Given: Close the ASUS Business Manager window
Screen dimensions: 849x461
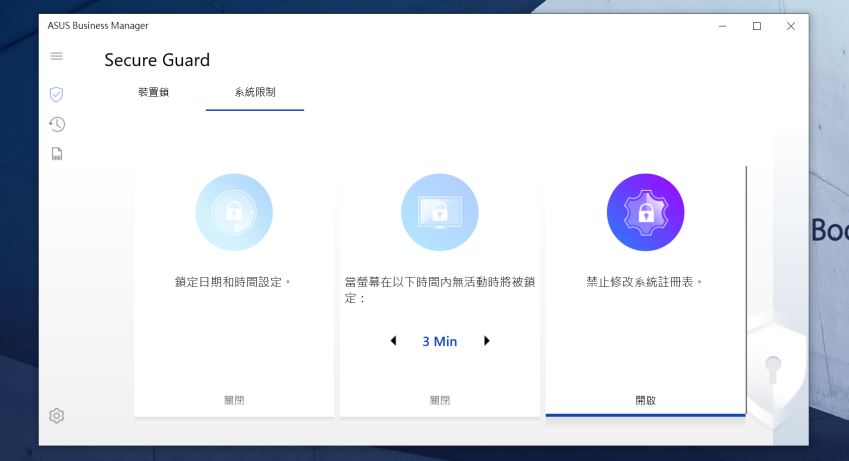Looking at the screenshot, I should (791, 26).
